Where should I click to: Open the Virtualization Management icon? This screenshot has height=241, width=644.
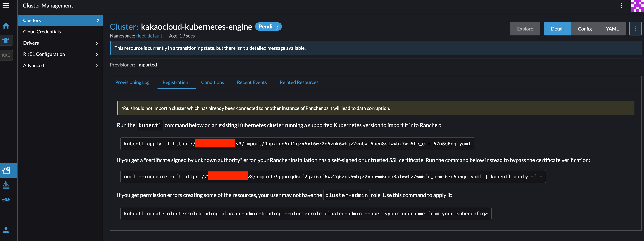pyautogui.click(x=6, y=200)
